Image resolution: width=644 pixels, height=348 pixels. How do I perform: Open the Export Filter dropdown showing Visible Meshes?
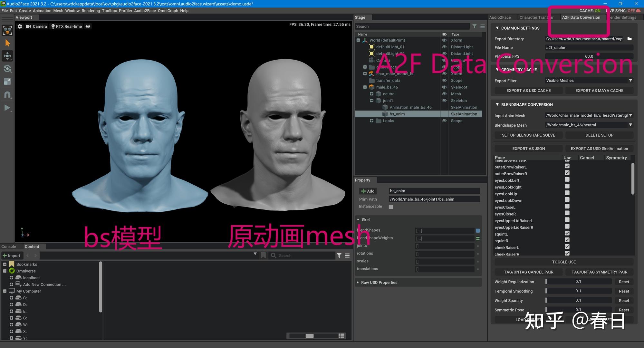[x=589, y=80]
